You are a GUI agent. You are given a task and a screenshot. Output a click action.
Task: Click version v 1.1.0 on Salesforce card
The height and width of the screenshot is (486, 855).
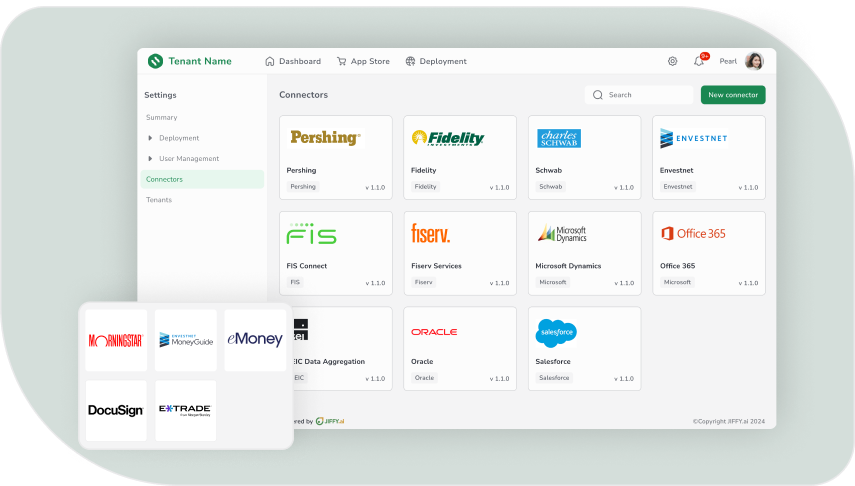[624, 378]
